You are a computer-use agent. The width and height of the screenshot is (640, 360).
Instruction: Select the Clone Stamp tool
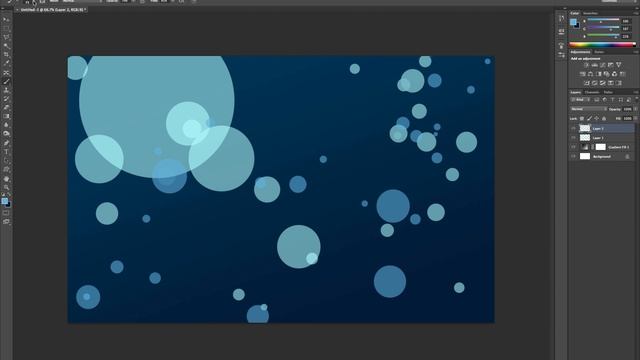click(x=6, y=90)
